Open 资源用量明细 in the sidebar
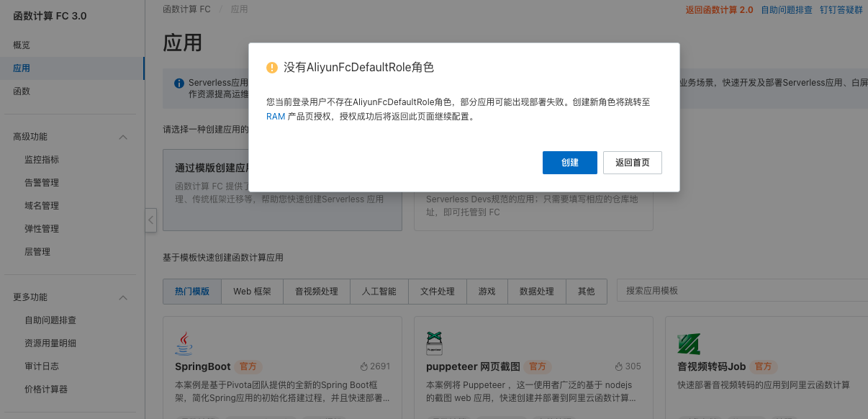 point(50,343)
